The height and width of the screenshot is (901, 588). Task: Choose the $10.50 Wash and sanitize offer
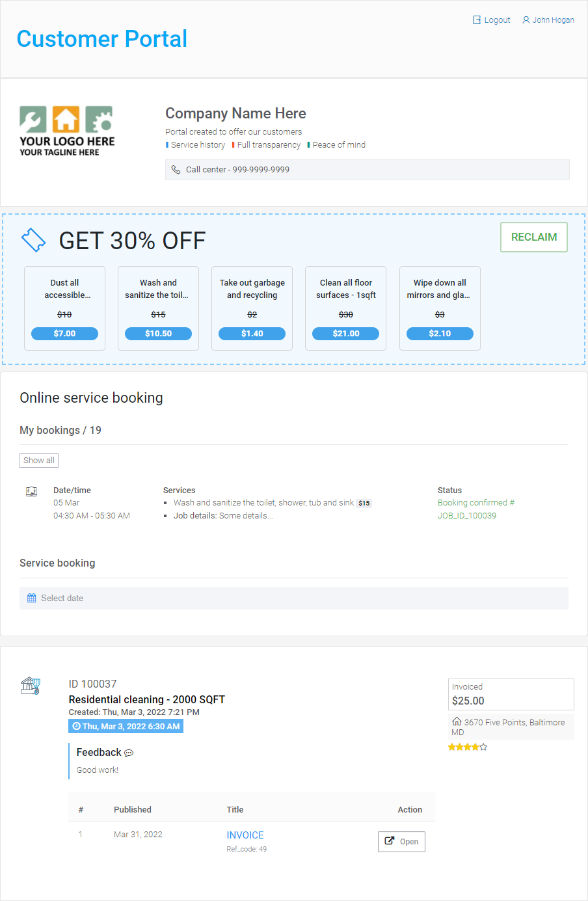pos(158,334)
